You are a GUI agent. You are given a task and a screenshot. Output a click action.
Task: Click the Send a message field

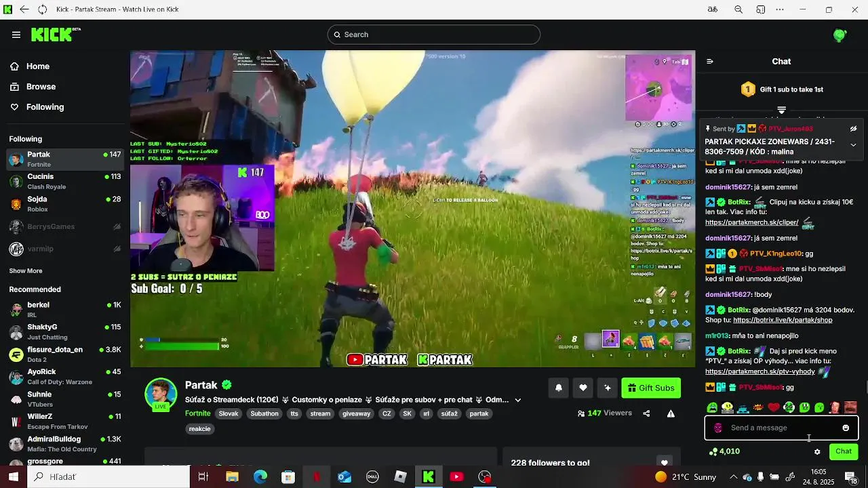pos(782,428)
